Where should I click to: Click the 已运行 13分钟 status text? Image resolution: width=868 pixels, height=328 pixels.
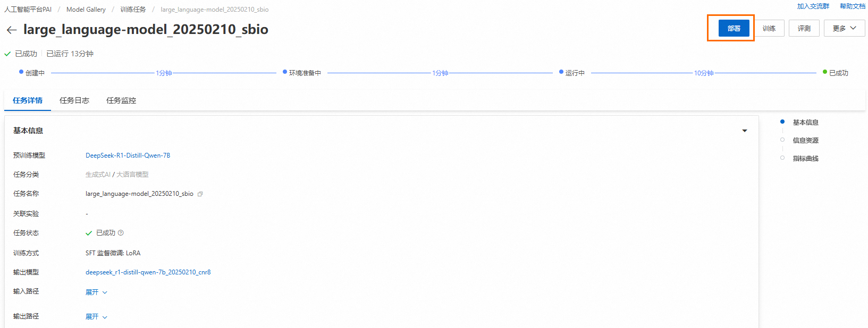coord(70,54)
